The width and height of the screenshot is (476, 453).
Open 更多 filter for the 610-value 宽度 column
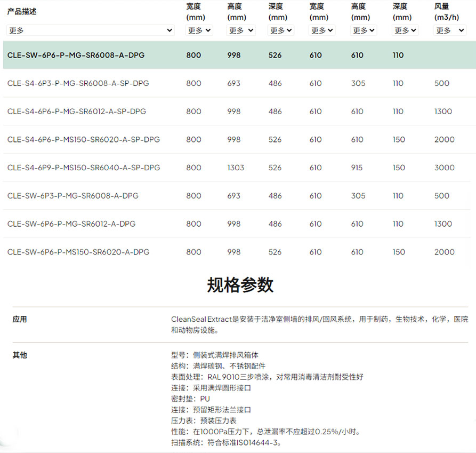(x=322, y=30)
